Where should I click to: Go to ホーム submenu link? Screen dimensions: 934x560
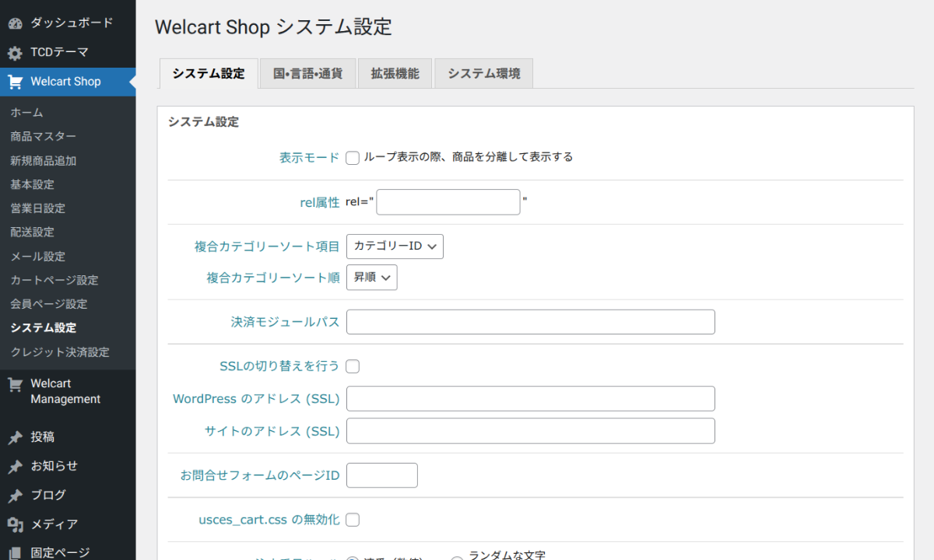[26, 113]
